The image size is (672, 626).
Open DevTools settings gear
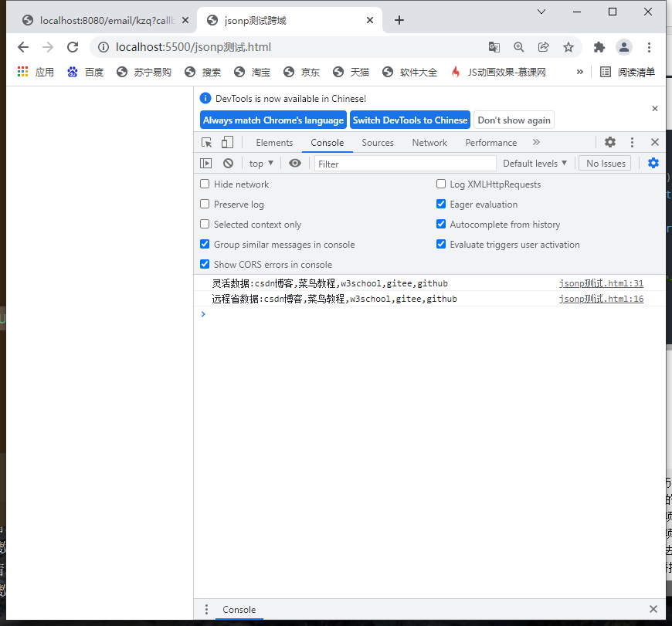click(x=609, y=142)
